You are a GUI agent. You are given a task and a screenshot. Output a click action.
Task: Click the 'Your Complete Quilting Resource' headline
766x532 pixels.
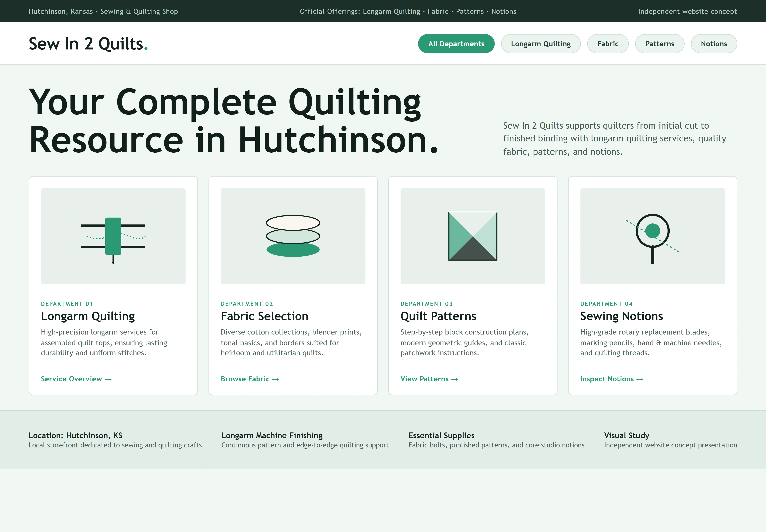[x=233, y=120]
